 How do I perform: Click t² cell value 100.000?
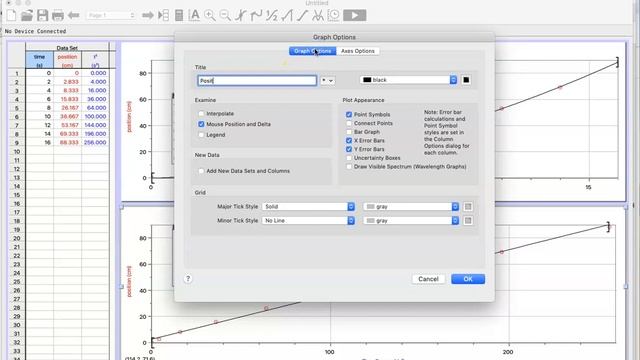point(95,116)
